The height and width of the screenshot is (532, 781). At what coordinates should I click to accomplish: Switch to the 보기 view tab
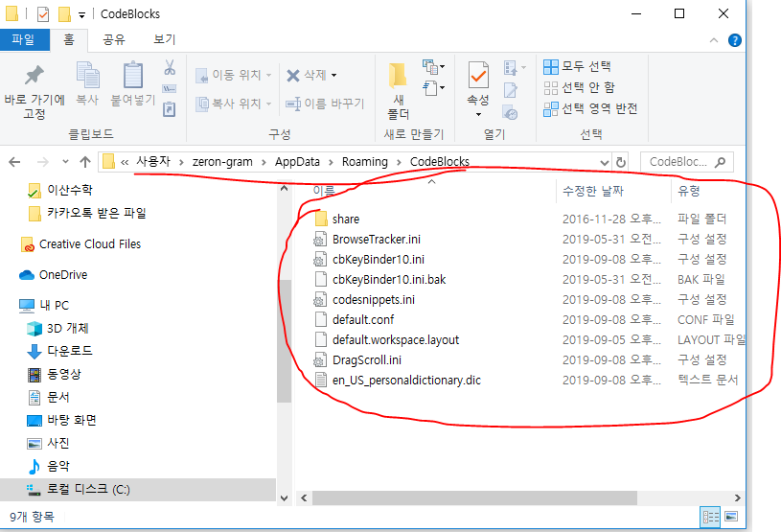coord(165,39)
